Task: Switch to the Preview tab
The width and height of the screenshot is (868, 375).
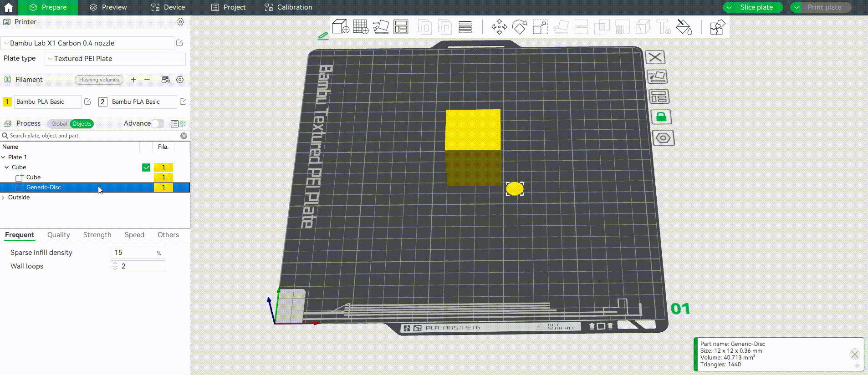Action: click(108, 7)
